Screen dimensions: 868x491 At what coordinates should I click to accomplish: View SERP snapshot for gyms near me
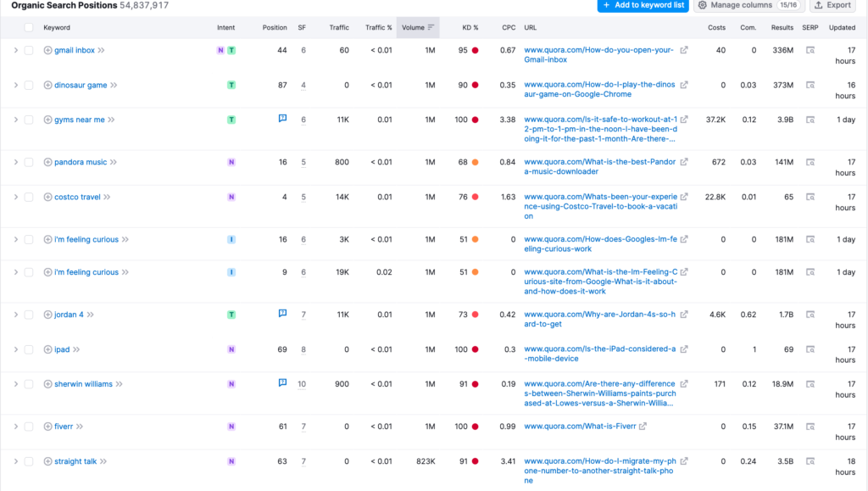(810, 120)
